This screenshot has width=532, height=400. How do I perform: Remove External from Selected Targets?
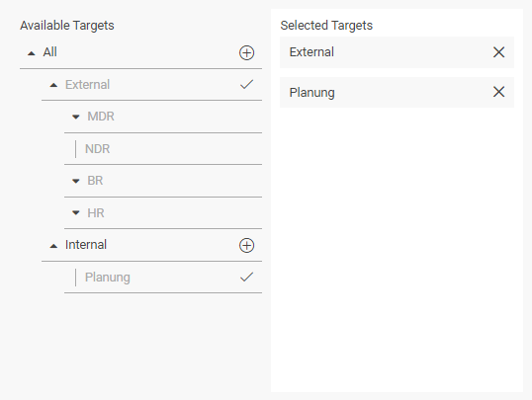(498, 52)
